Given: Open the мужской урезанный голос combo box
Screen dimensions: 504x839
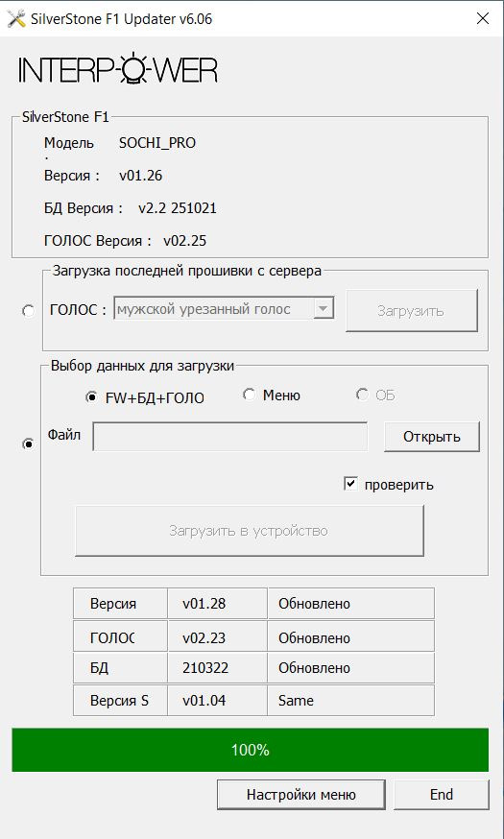Looking at the screenshot, I should pos(224,309).
